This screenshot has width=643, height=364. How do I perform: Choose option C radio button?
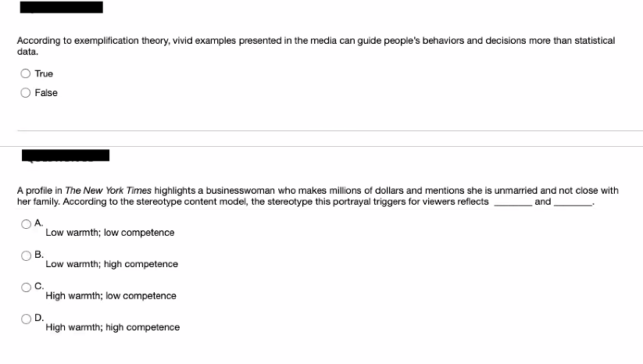27,287
